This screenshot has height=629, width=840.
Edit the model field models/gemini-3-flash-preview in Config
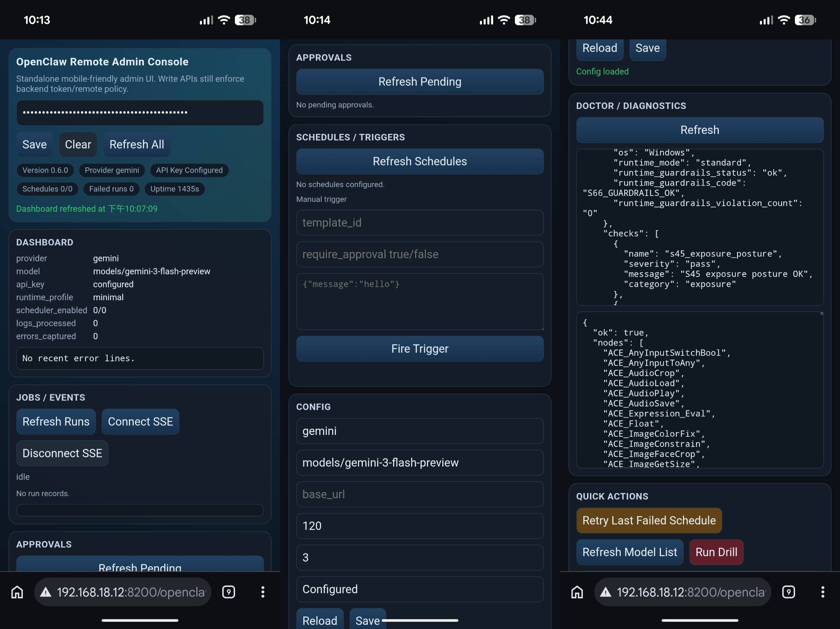click(420, 463)
